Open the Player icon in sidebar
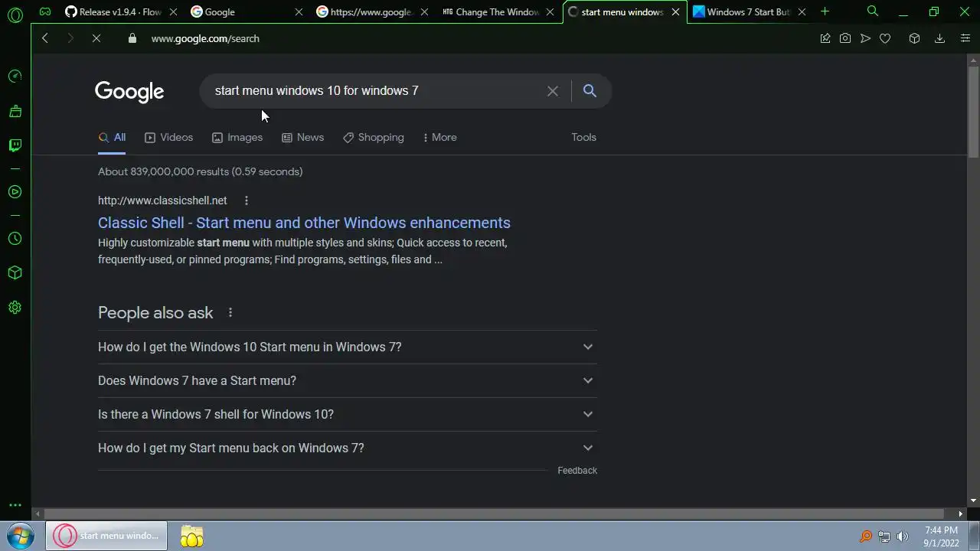Image resolution: width=980 pixels, height=551 pixels. point(15,192)
